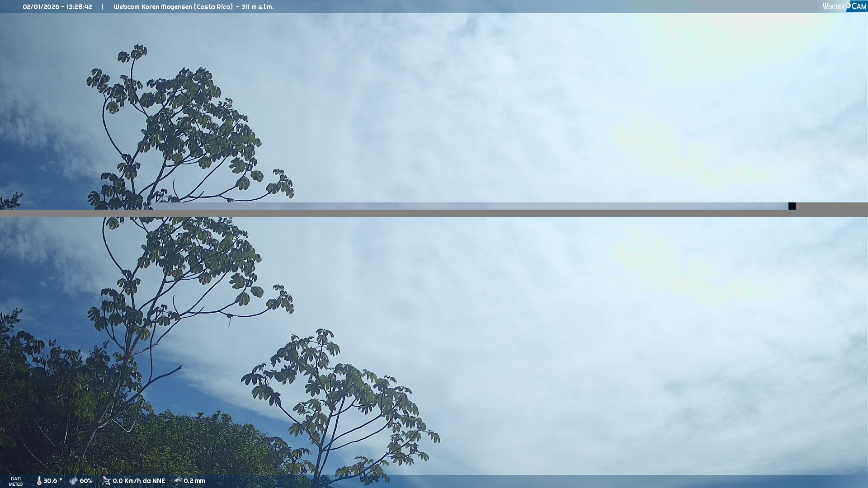Click the [Costa Rica] text in title
The width and height of the screenshot is (868, 488).
pyautogui.click(x=213, y=7)
